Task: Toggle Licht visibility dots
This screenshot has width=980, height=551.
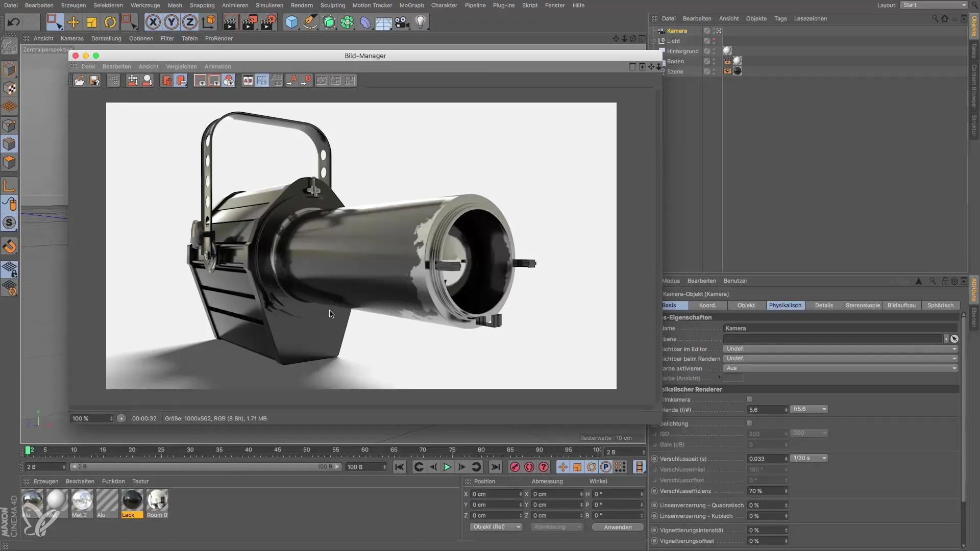Action: click(714, 41)
